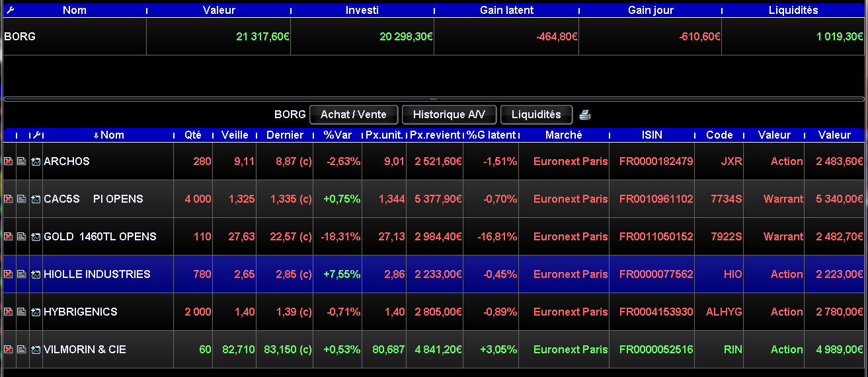Click code ALHYG

pyautogui.click(x=724, y=312)
